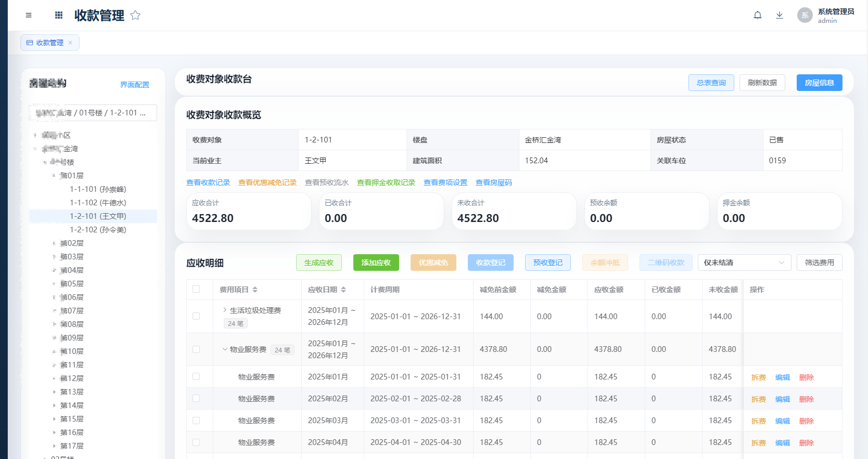Click the 刷新数据 button

(x=762, y=83)
